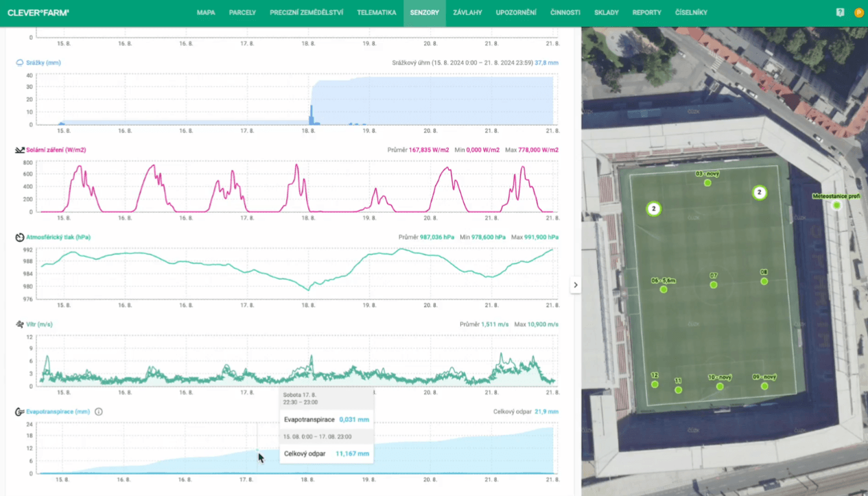Click the CleverFarm logo

click(38, 12)
